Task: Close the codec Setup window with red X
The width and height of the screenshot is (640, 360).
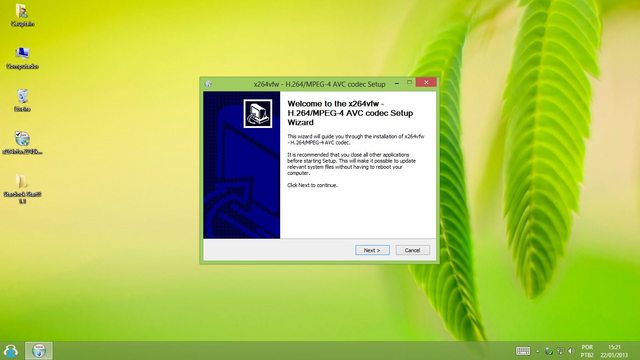Action: pyautogui.click(x=426, y=82)
